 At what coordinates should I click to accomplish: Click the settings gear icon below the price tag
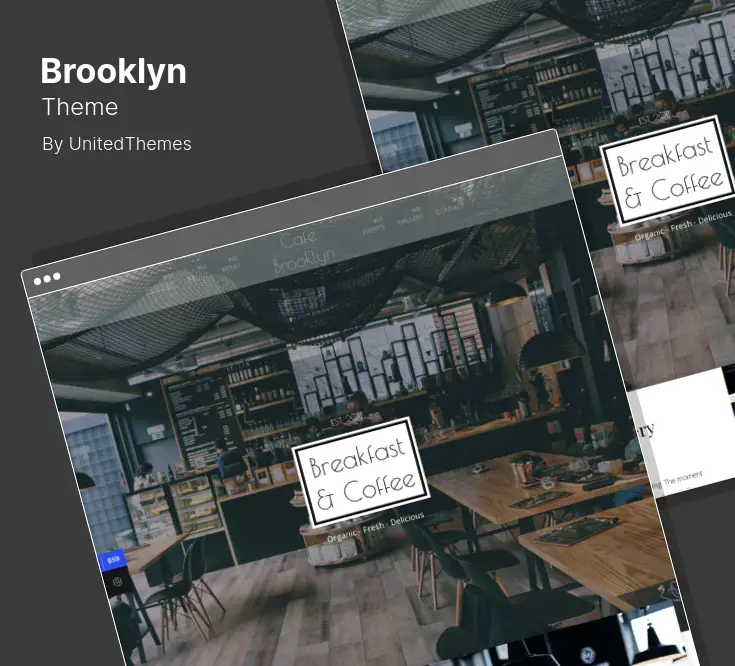[x=117, y=582]
